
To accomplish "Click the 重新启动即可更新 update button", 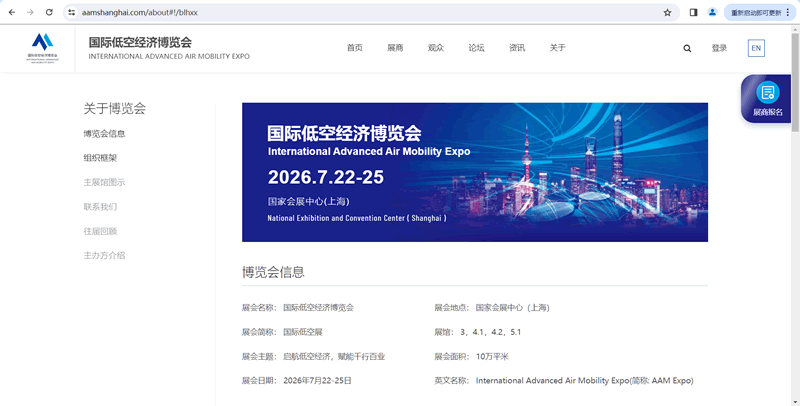I will (x=759, y=12).
